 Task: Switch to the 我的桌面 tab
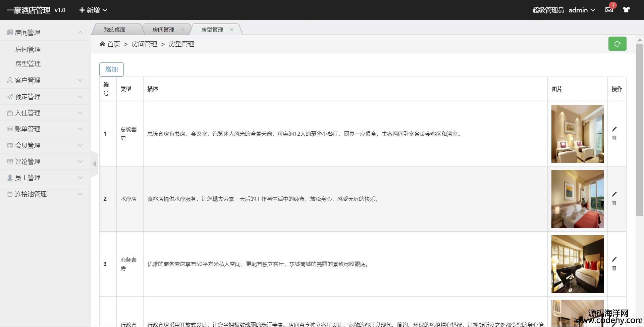point(114,30)
